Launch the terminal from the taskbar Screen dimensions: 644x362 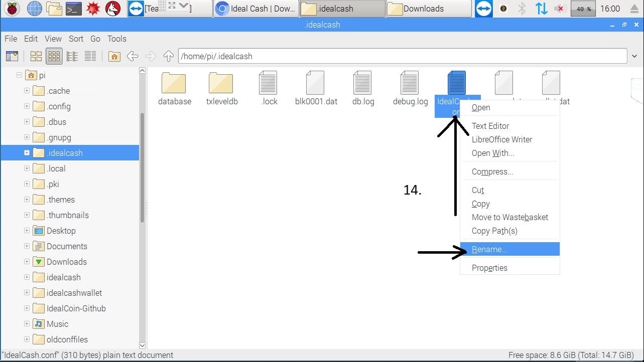point(74,9)
